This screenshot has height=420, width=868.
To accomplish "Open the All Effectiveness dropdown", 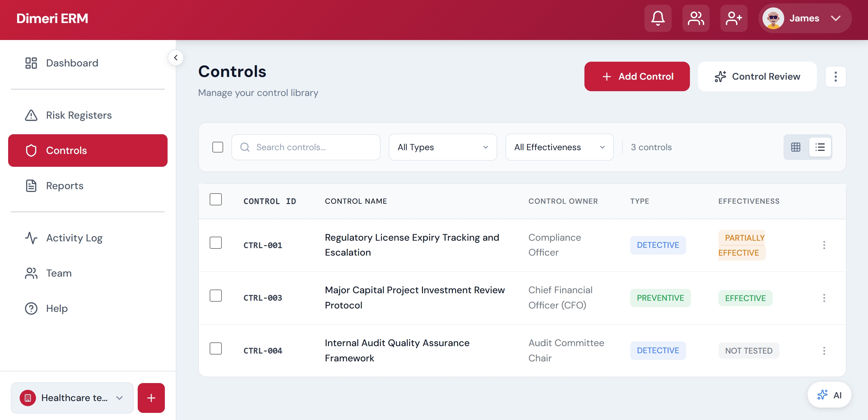I will (x=559, y=147).
